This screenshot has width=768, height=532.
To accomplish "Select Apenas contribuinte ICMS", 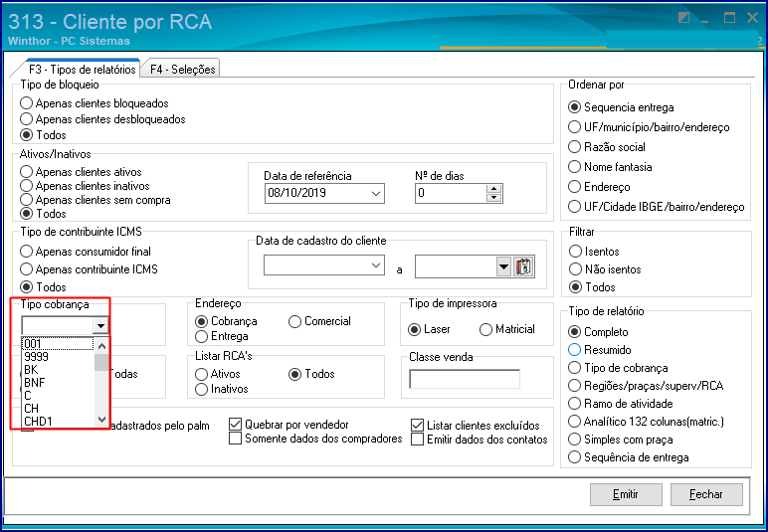I will [90, 269].
